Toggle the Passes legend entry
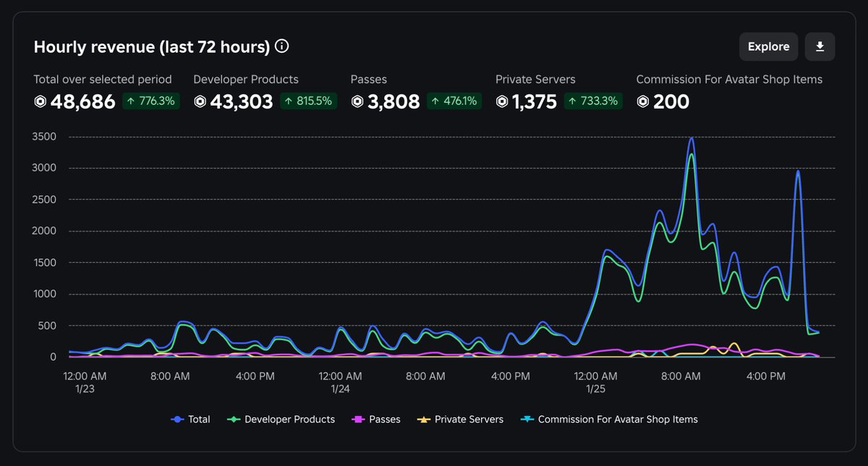Screen dimensions: 868x466 (375, 419)
